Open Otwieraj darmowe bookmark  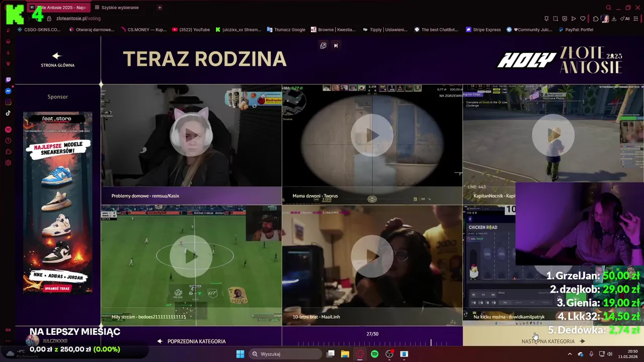pyautogui.click(x=92, y=30)
